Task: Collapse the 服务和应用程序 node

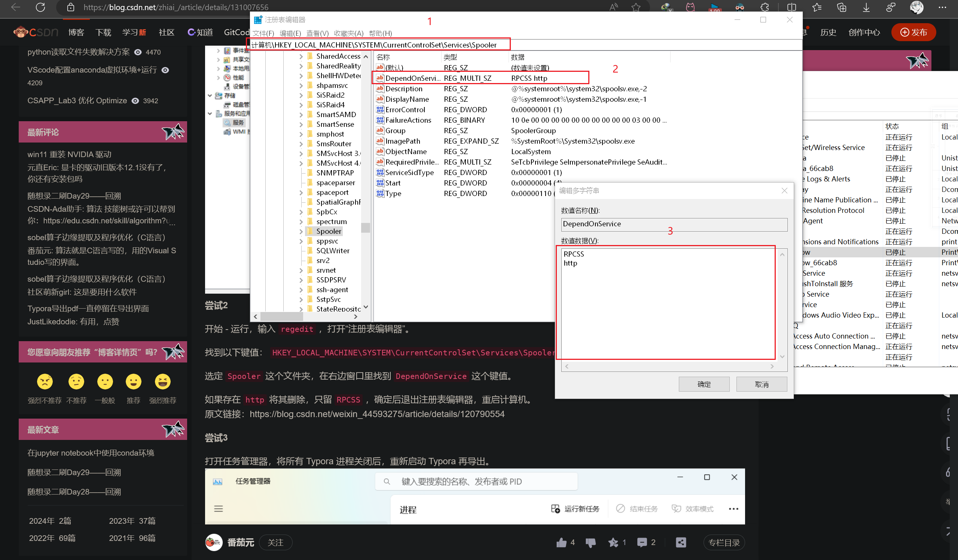Action: click(210, 114)
